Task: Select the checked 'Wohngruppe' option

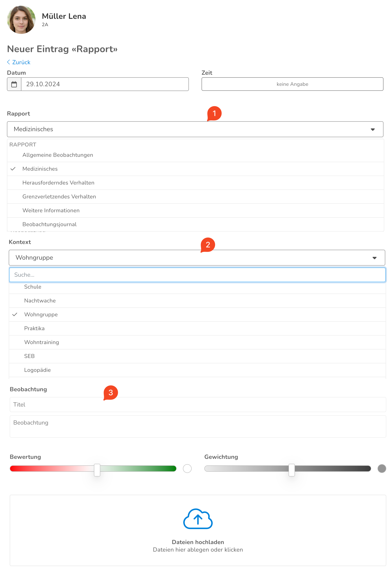Action: click(x=41, y=314)
